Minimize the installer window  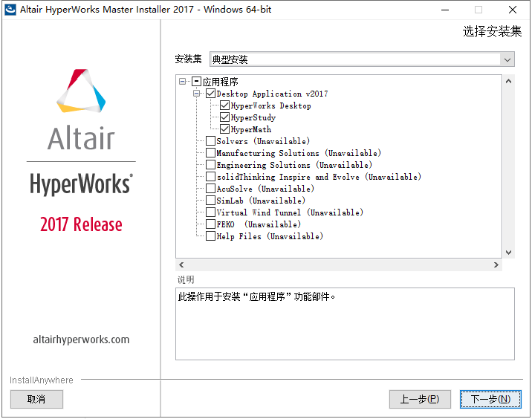pos(445,10)
